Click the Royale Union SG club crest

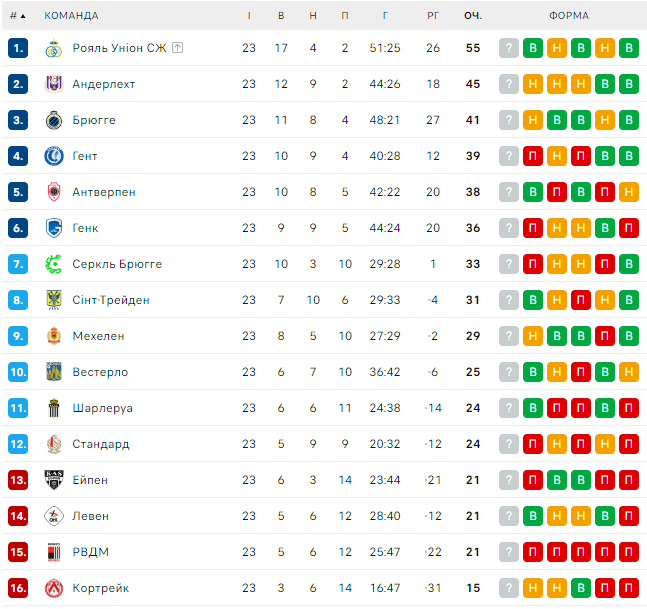point(54,48)
